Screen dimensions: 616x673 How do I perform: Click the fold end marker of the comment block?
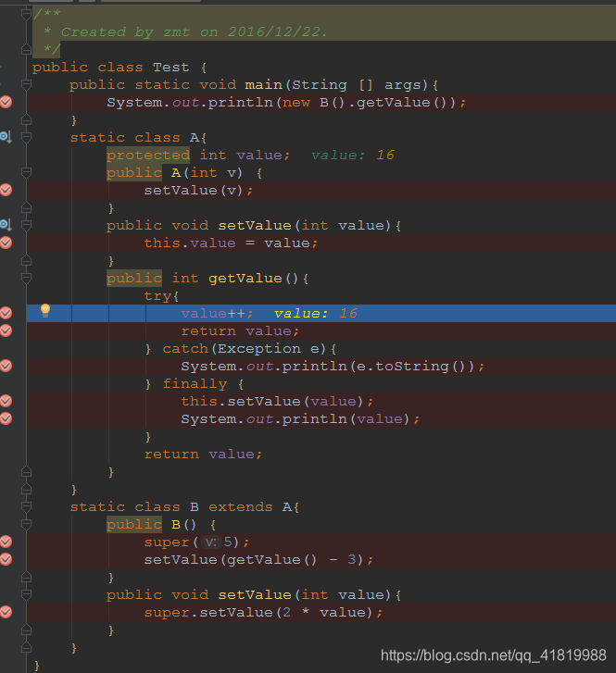click(26, 49)
